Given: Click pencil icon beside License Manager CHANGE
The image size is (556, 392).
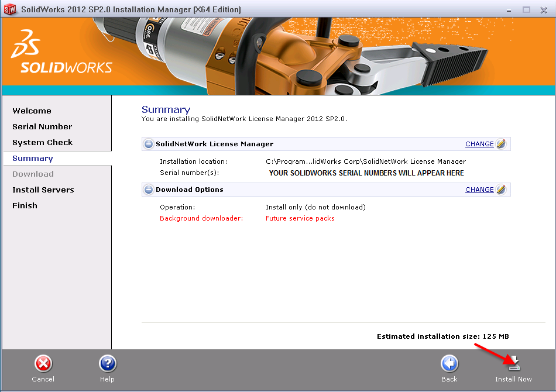Looking at the screenshot, I should (501, 144).
